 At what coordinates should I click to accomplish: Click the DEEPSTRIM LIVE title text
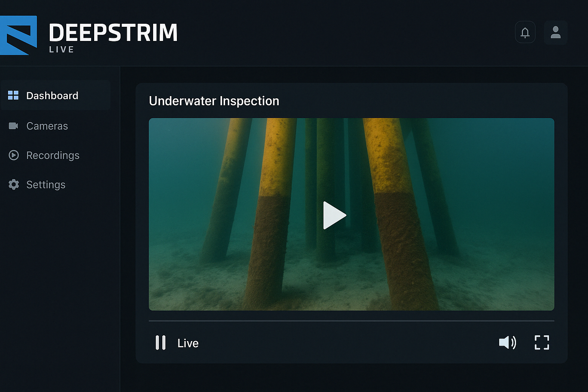click(x=113, y=33)
